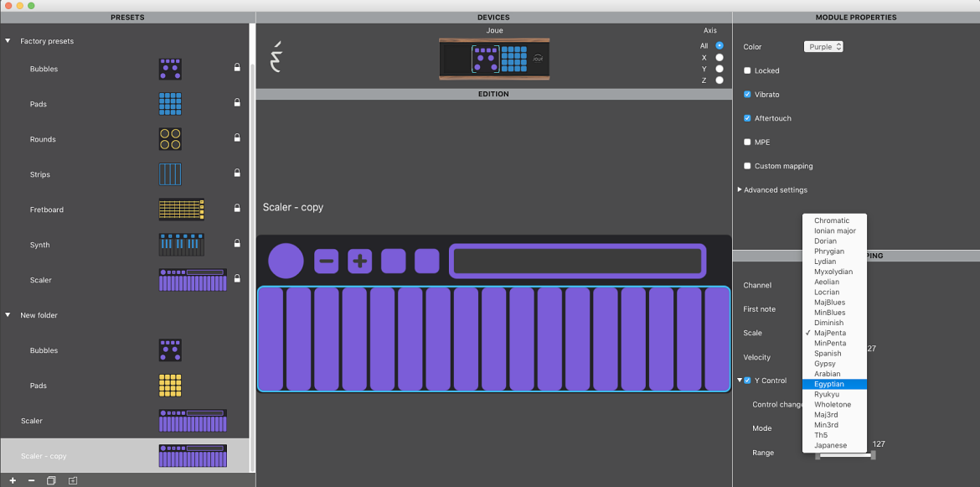Enable the Custom mapping checkbox

[747, 166]
